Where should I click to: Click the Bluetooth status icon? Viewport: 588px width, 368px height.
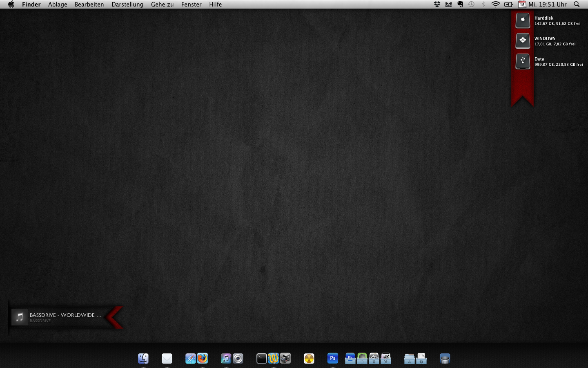[x=483, y=4]
